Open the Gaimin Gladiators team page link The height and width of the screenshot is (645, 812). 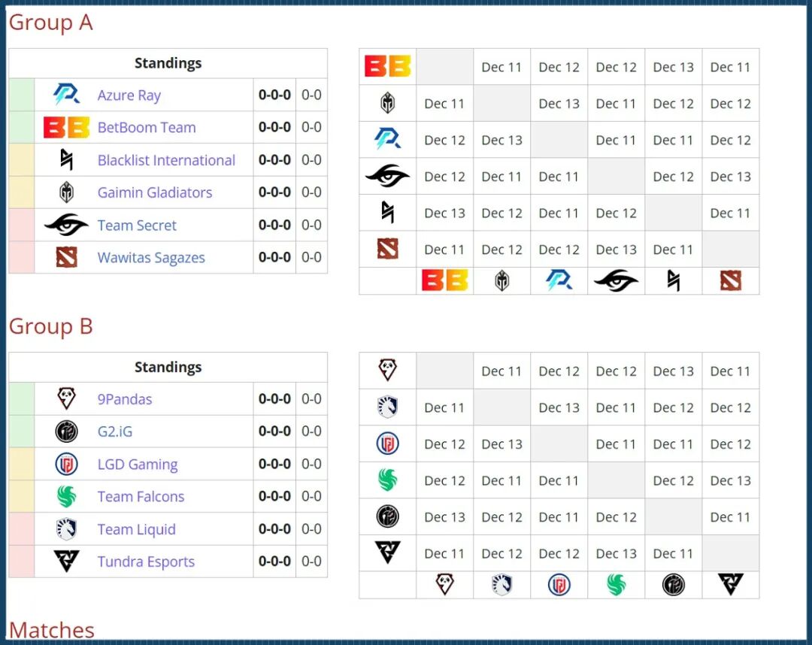pyautogui.click(x=155, y=192)
